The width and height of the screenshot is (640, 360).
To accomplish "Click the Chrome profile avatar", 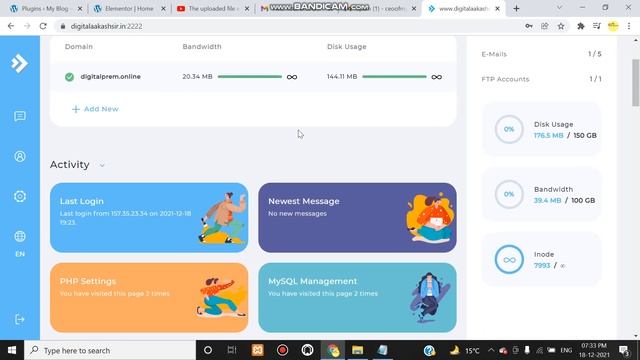I will tap(613, 26).
